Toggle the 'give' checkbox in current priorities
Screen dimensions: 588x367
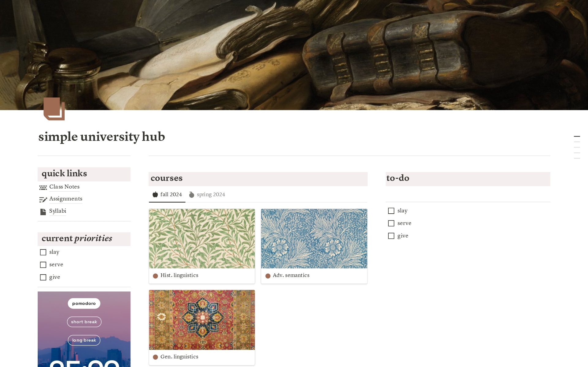coord(43,277)
